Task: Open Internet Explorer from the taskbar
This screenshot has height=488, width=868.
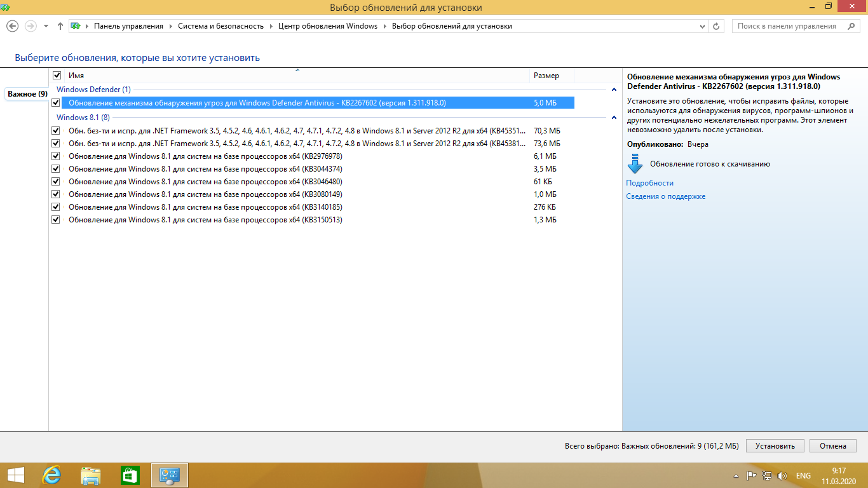Action: pyautogui.click(x=51, y=475)
